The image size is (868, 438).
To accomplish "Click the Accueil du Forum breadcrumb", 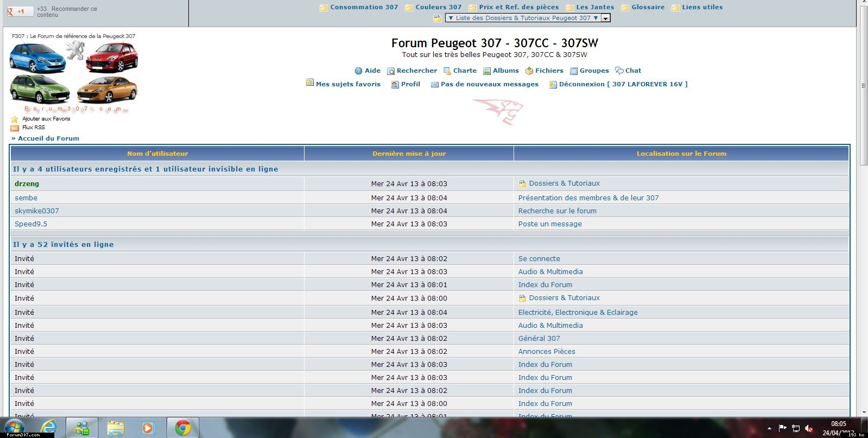I will 48,138.
